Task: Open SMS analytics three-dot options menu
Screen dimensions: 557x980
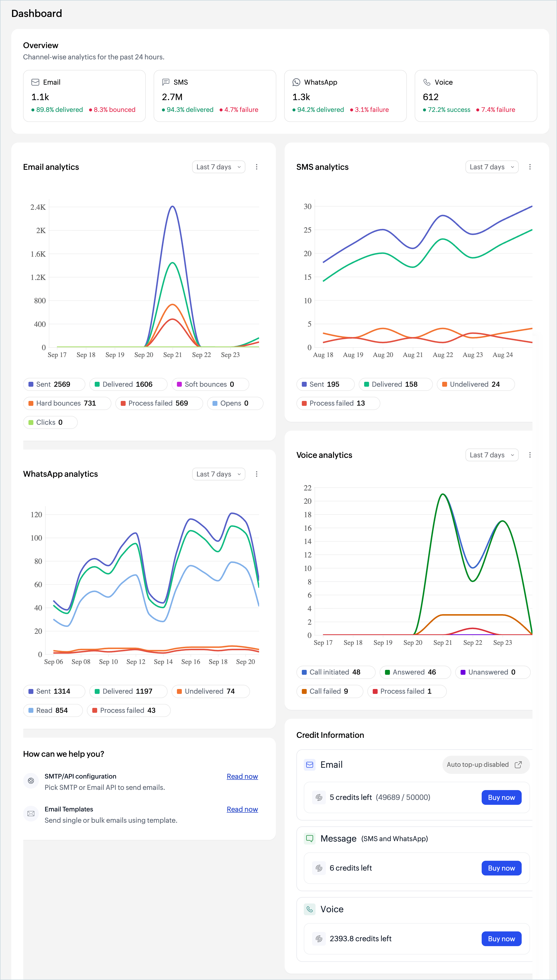Action: click(x=530, y=167)
